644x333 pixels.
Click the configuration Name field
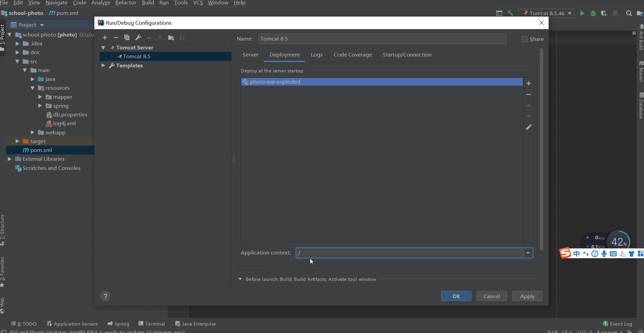[382, 39]
